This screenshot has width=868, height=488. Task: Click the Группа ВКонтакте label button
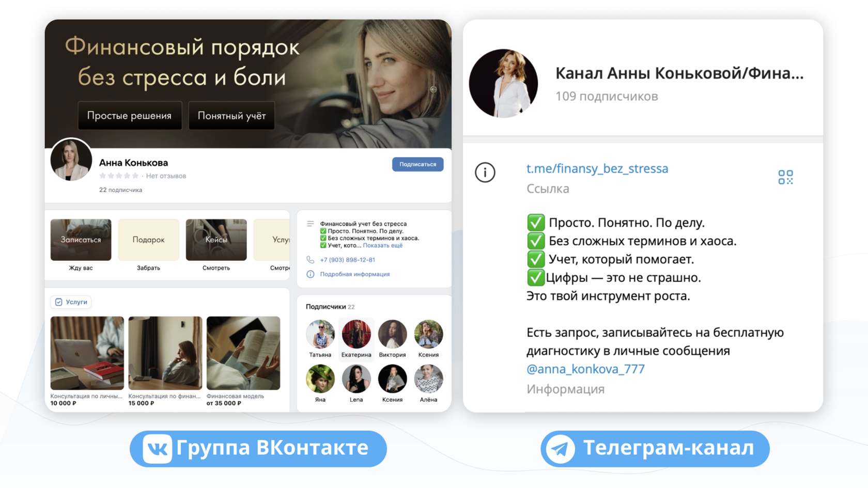tap(258, 448)
